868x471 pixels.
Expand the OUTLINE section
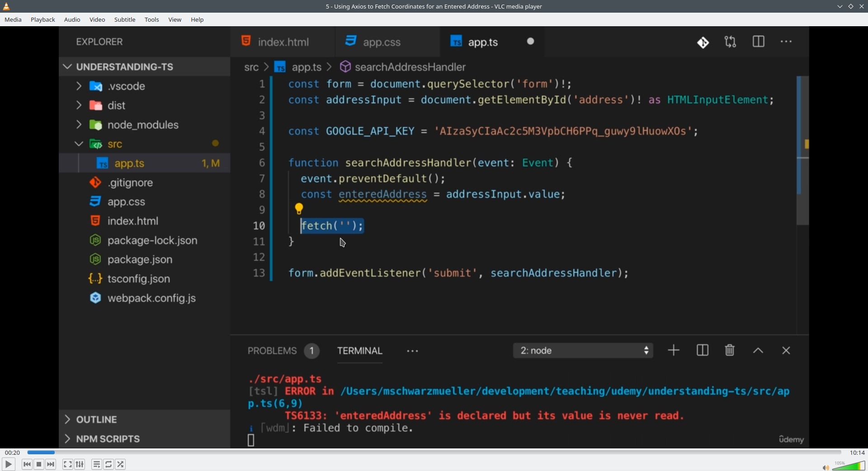pos(145,420)
